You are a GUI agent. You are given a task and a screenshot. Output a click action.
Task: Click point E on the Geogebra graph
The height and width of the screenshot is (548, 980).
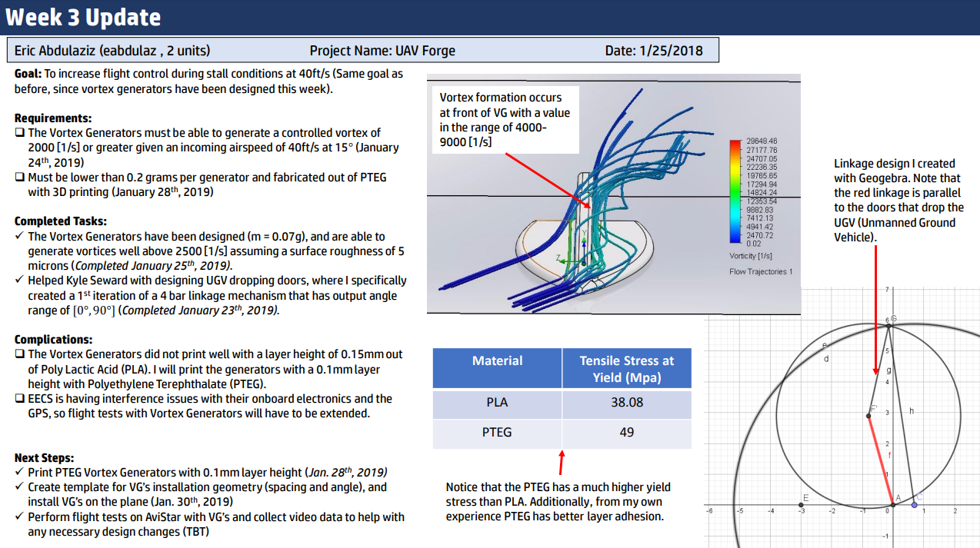pyautogui.click(x=802, y=505)
